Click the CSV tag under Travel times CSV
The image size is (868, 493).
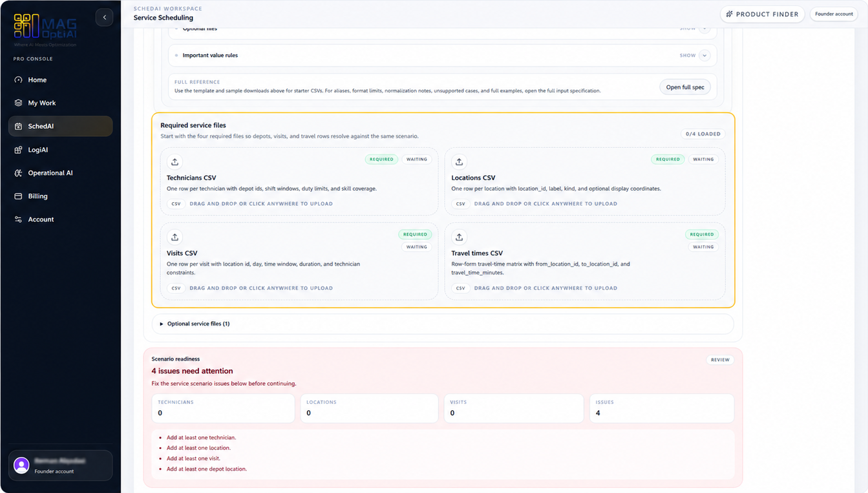coord(460,288)
